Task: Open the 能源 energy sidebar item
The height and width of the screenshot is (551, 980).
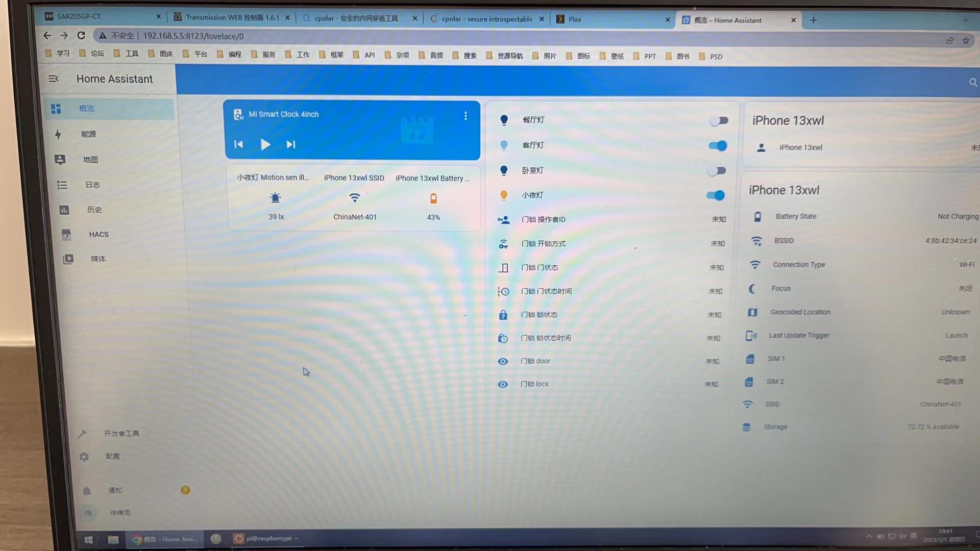Action: pos(109,134)
